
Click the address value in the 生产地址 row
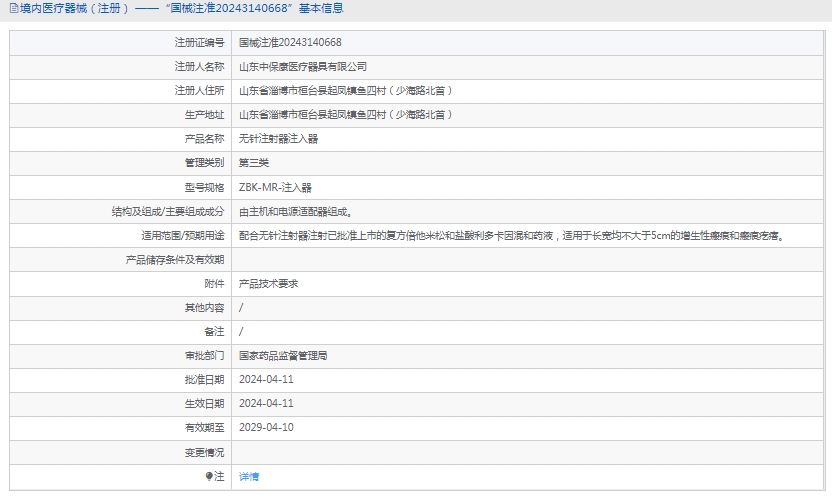(346, 115)
